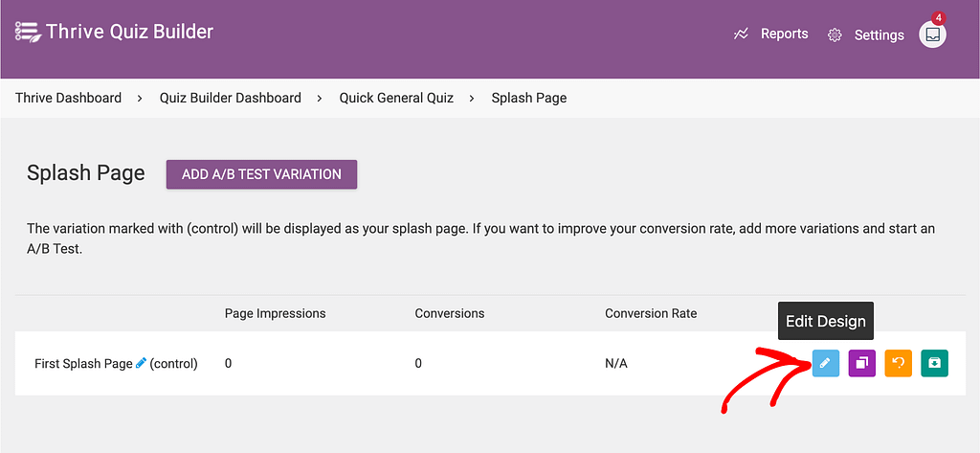Image resolution: width=980 pixels, height=453 pixels.
Task: Open the notifications inbox icon
Action: [x=932, y=34]
